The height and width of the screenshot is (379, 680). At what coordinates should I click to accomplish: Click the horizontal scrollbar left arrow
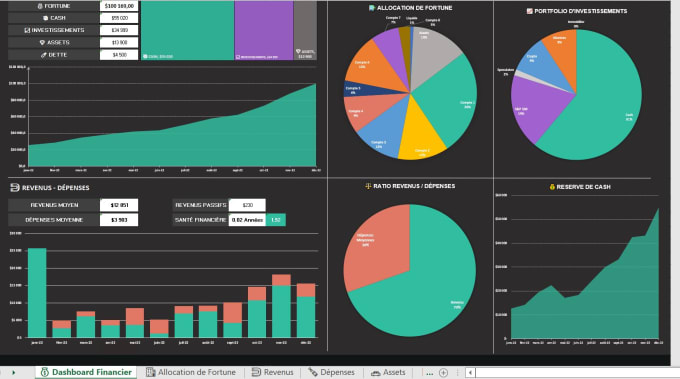[x=470, y=372]
